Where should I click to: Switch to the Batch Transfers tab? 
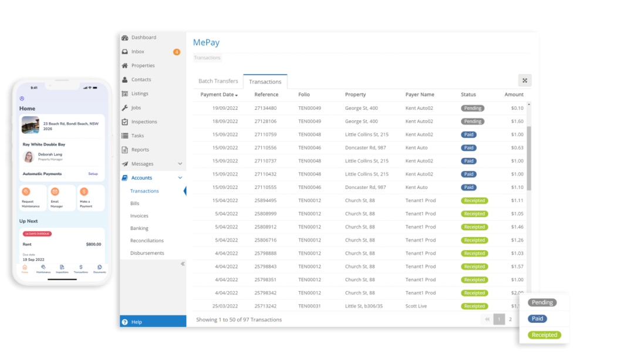[x=218, y=81]
